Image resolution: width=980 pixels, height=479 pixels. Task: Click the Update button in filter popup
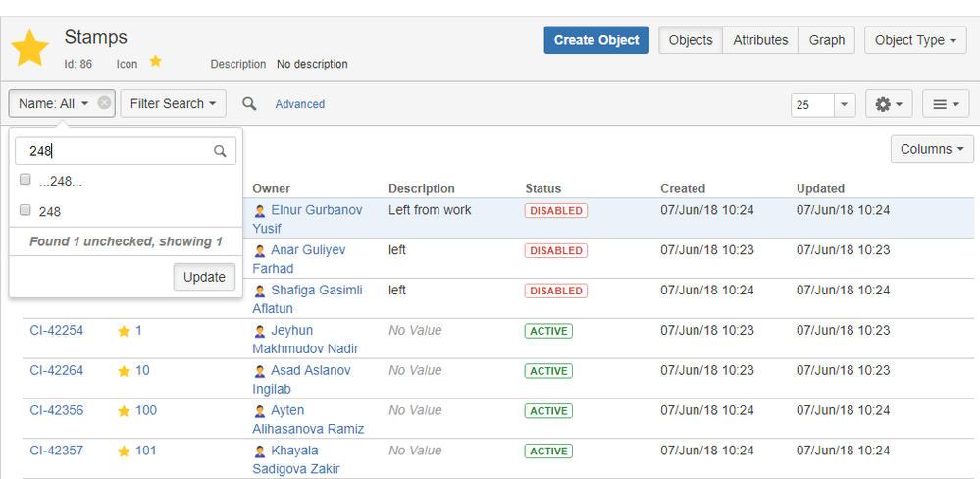(x=204, y=277)
